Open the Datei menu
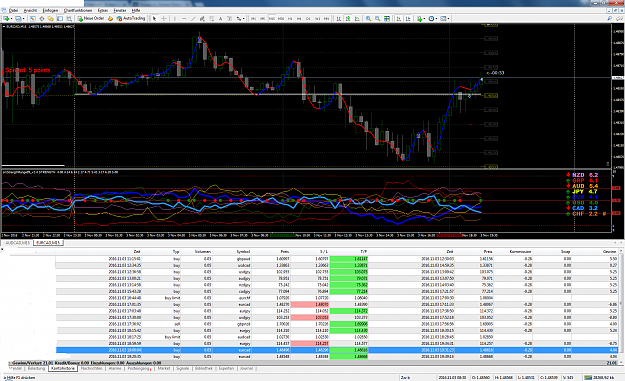The width and height of the screenshot is (625, 381). (14, 10)
